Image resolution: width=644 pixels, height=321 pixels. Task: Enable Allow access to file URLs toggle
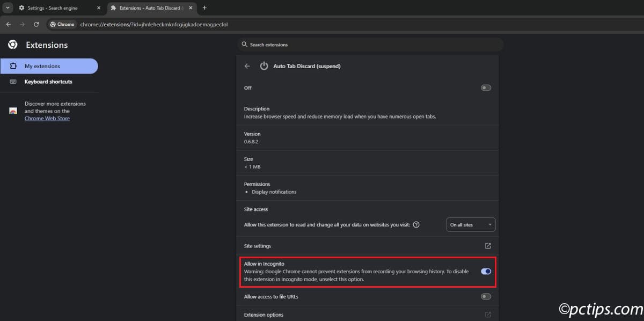click(486, 296)
